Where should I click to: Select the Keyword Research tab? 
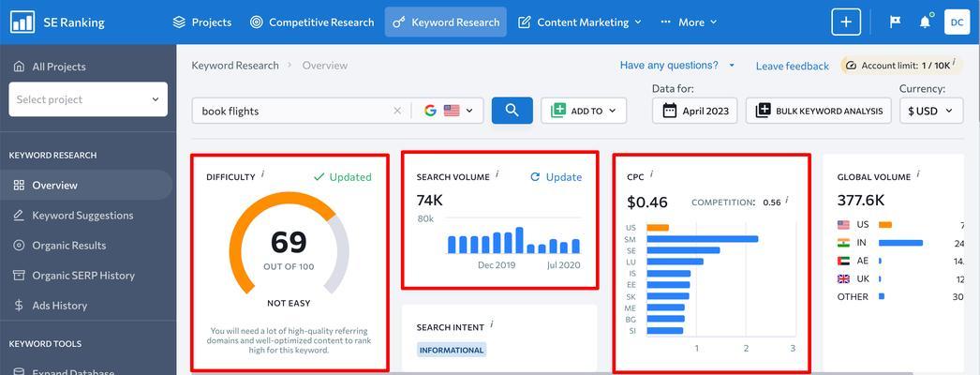pos(446,22)
